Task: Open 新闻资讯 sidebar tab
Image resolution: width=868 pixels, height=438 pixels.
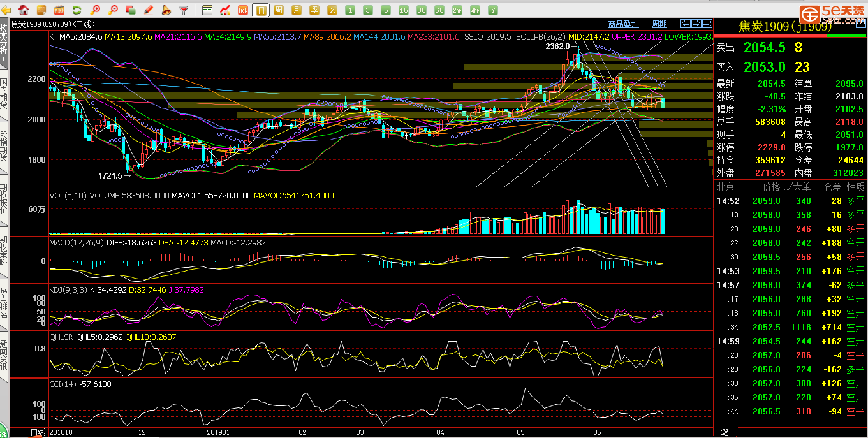Action: 4,358
